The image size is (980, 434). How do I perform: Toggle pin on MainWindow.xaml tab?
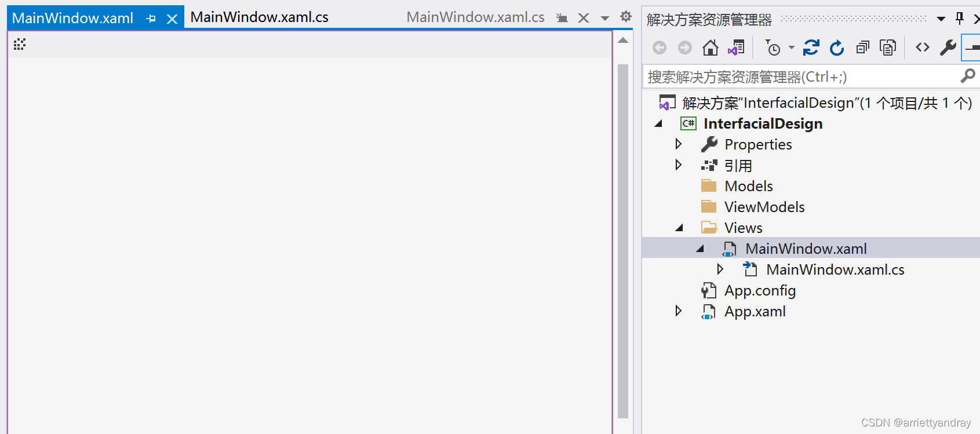(151, 19)
